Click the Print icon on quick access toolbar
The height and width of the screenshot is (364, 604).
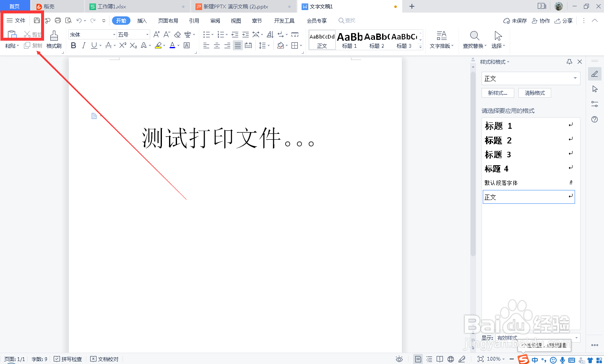tap(58, 20)
